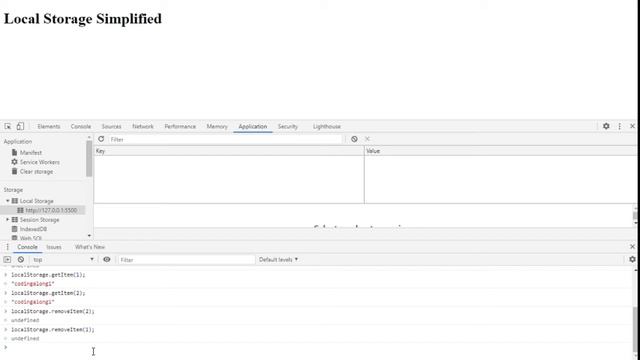Open the Security tab
Screen dimensions: 640x360
pos(288,127)
